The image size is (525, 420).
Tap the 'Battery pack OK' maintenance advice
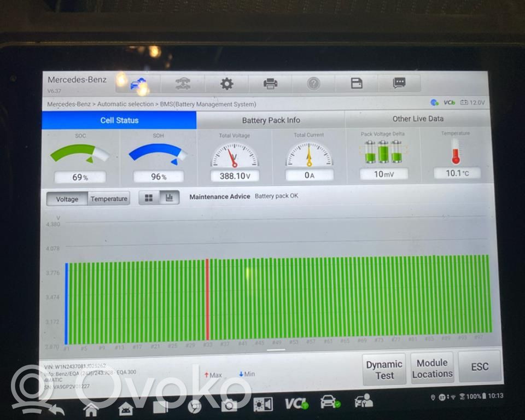[x=276, y=196]
